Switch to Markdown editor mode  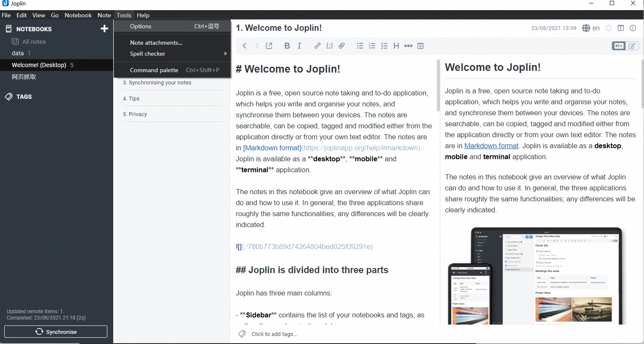[x=619, y=46]
